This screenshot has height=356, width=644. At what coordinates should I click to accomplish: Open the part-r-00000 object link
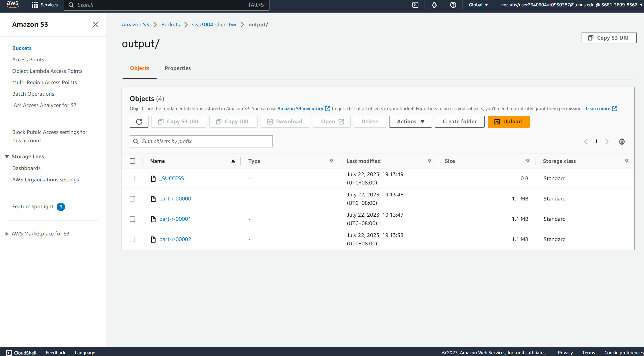click(x=175, y=199)
